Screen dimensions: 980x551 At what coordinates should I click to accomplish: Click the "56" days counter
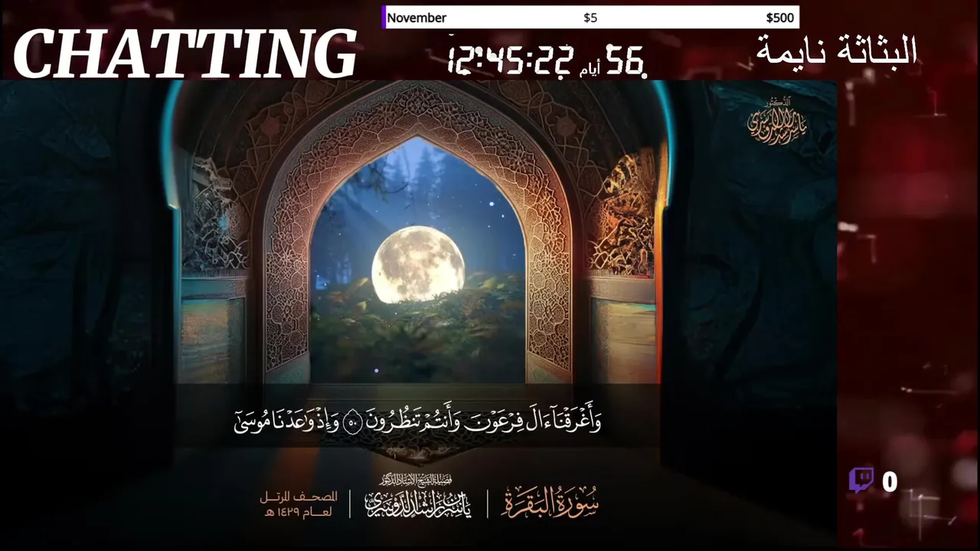625,60
